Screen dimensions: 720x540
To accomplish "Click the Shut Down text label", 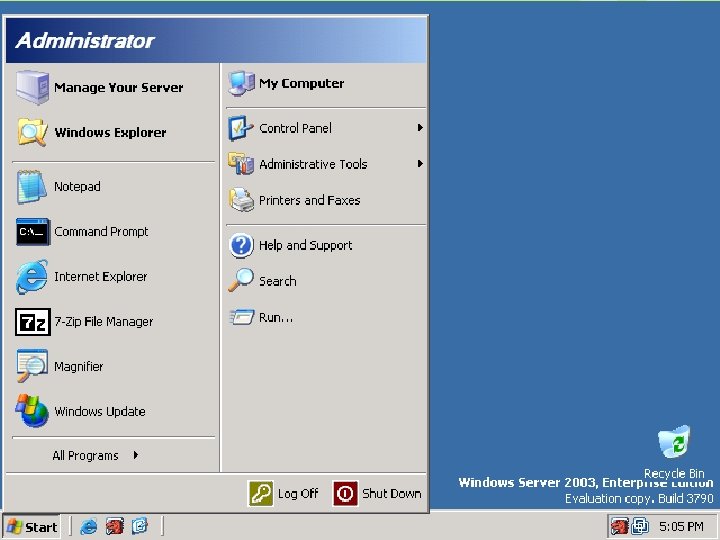I will click(392, 494).
